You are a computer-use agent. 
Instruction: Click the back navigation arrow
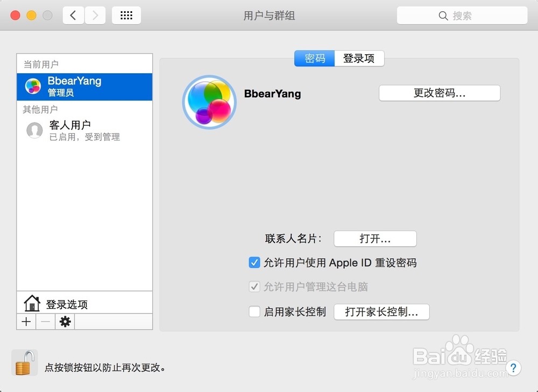(x=73, y=15)
